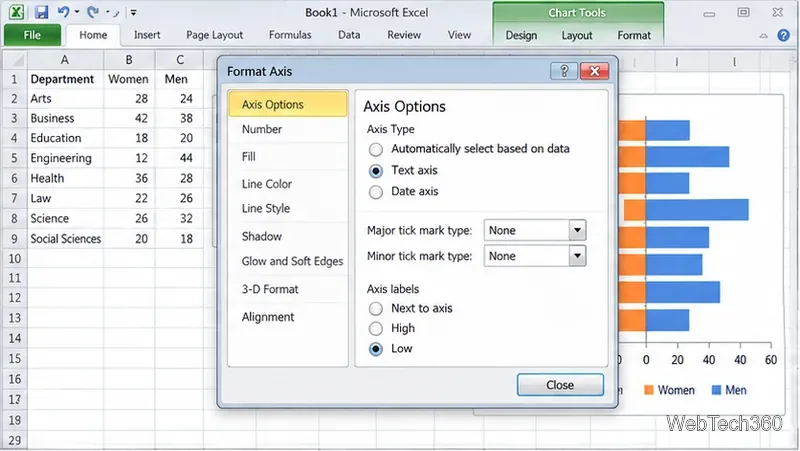Click the Close button in Format Axis
The image size is (800, 451).
560,385
